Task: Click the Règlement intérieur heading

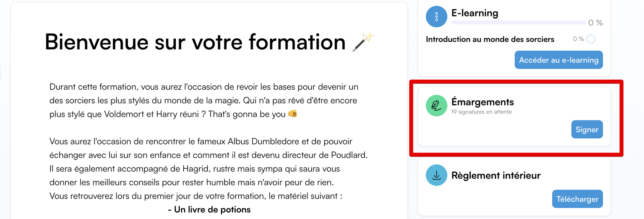Action: [496, 175]
